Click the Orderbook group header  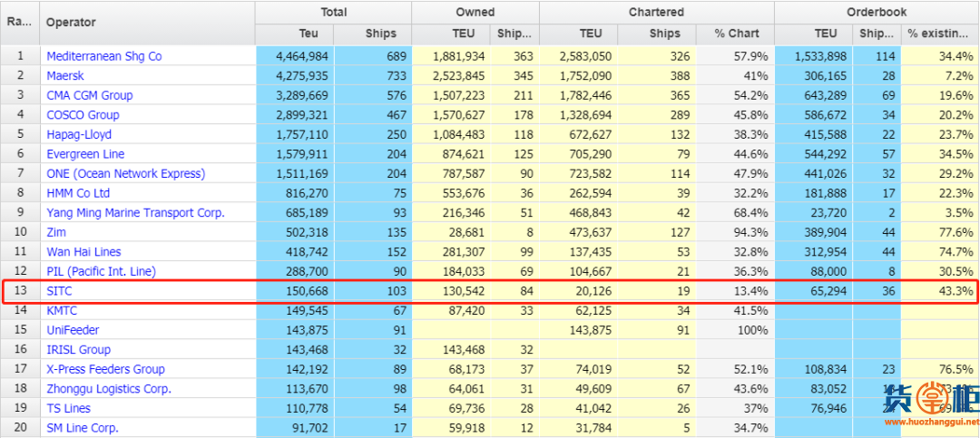coord(877,13)
